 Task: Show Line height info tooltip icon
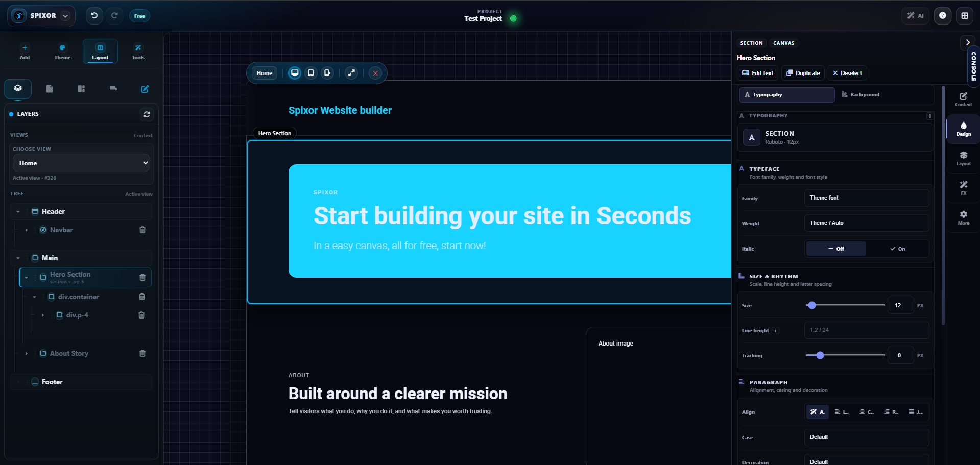click(775, 330)
